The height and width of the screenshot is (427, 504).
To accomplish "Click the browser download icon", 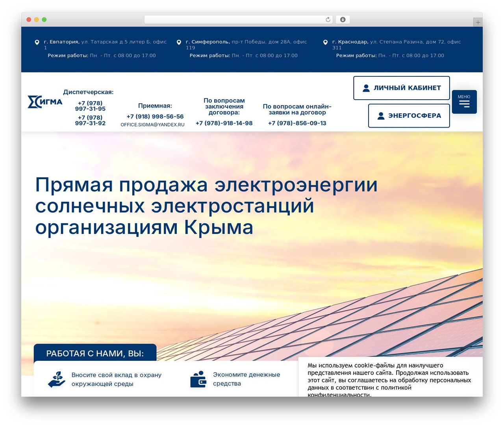I will pyautogui.click(x=343, y=20).
